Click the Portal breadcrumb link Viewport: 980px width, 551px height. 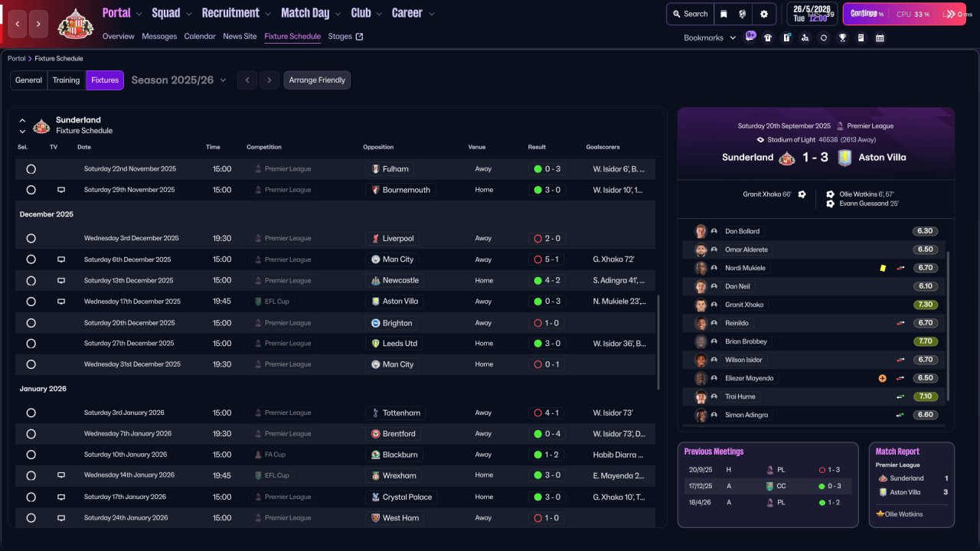tap(16, 59)
